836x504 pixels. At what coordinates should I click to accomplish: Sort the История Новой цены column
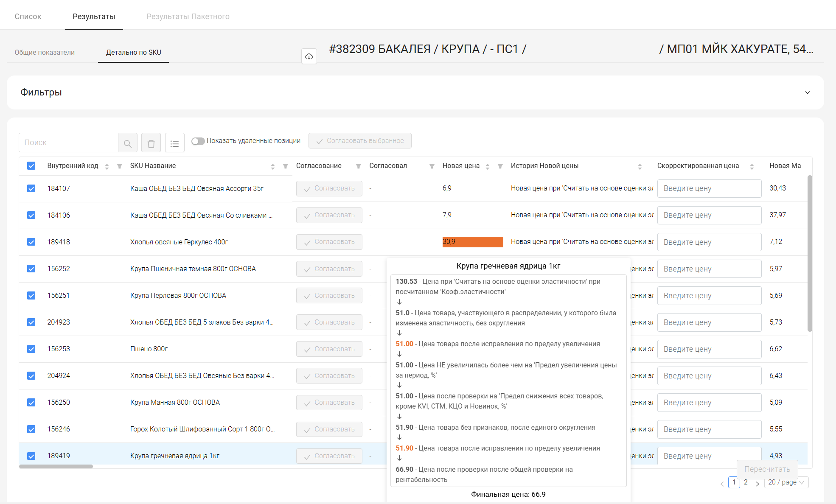pos(640,166)
